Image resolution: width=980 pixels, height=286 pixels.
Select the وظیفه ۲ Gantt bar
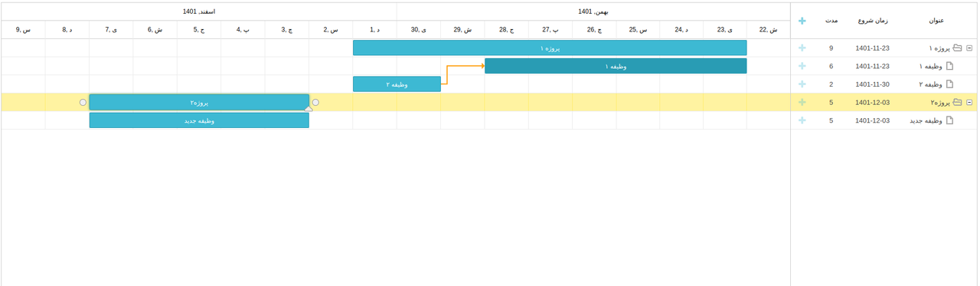tap(397, 84)
